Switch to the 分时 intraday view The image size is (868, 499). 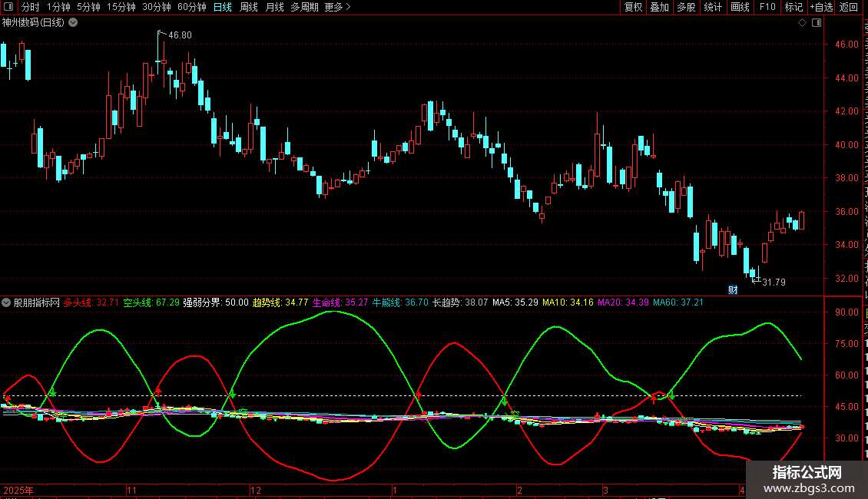pos(30,7)
